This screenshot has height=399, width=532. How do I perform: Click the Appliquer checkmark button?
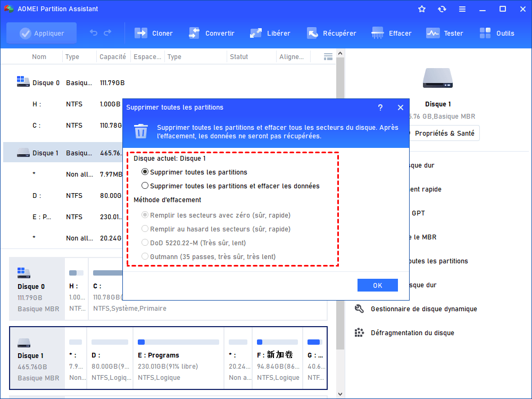click(41, 33)
